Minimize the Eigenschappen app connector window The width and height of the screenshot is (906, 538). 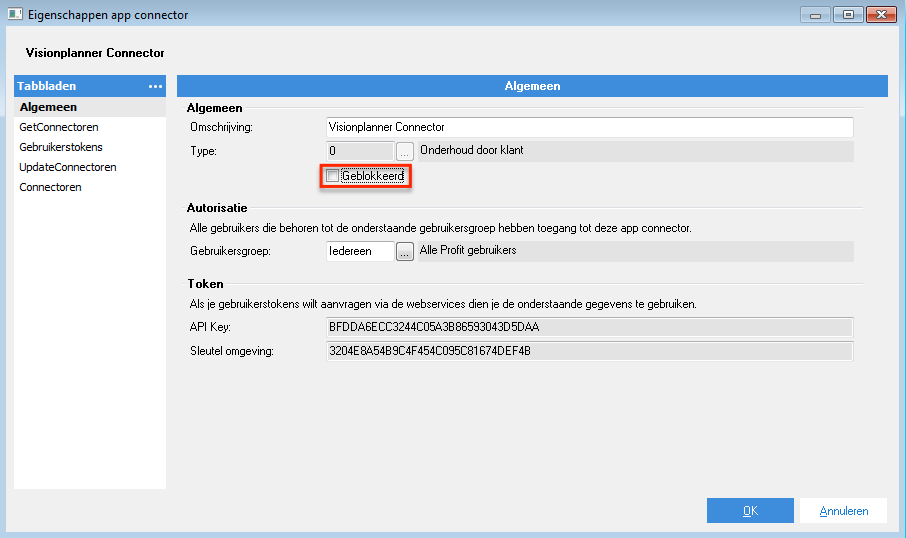tap(815, 14)
